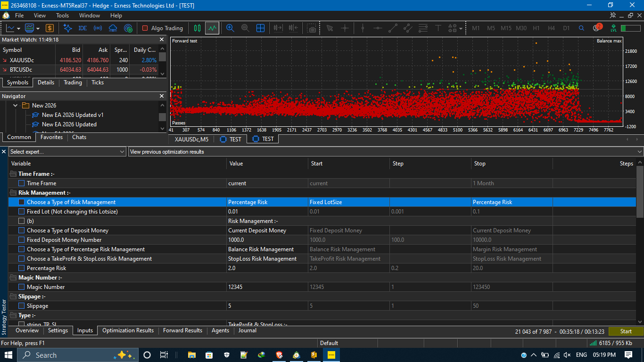The width and height of the screenshot is (644, 362).
Task: Open File Explorer from the taskbar
Action: click(192, 355)
